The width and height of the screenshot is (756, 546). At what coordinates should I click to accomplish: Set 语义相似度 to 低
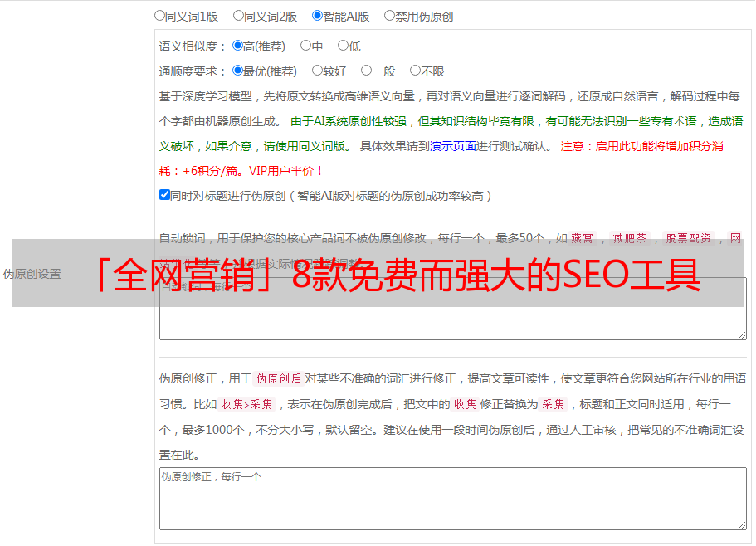343,46
